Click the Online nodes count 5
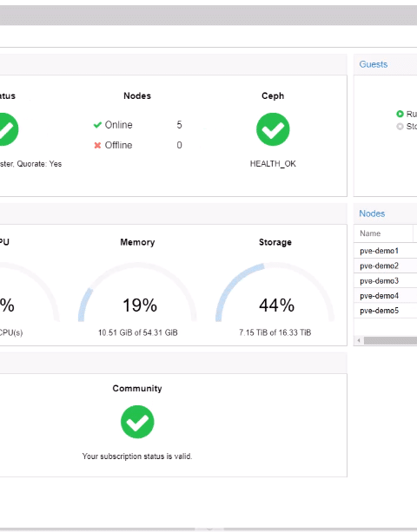Screen dimensions: 417x532 pos(179,125)
